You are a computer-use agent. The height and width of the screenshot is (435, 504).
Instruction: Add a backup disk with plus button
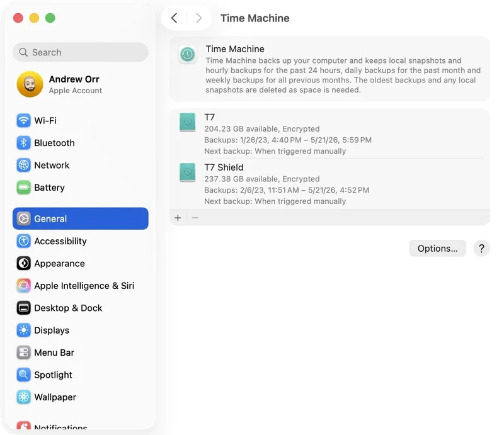pos(178,218)
